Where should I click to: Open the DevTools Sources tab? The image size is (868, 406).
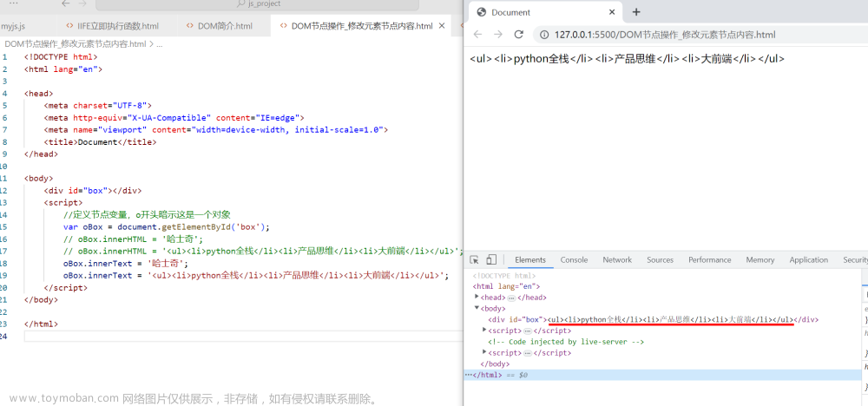coord(660,260)
